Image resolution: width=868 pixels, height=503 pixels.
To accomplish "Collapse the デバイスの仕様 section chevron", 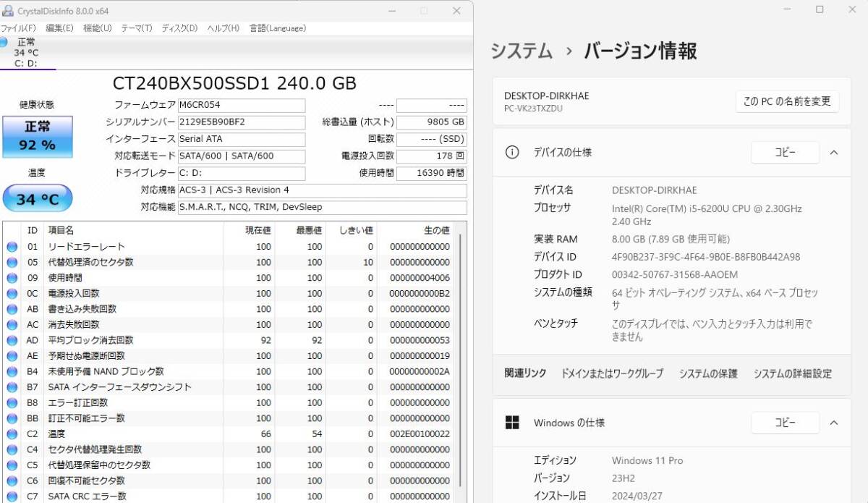I will point(834,153).
